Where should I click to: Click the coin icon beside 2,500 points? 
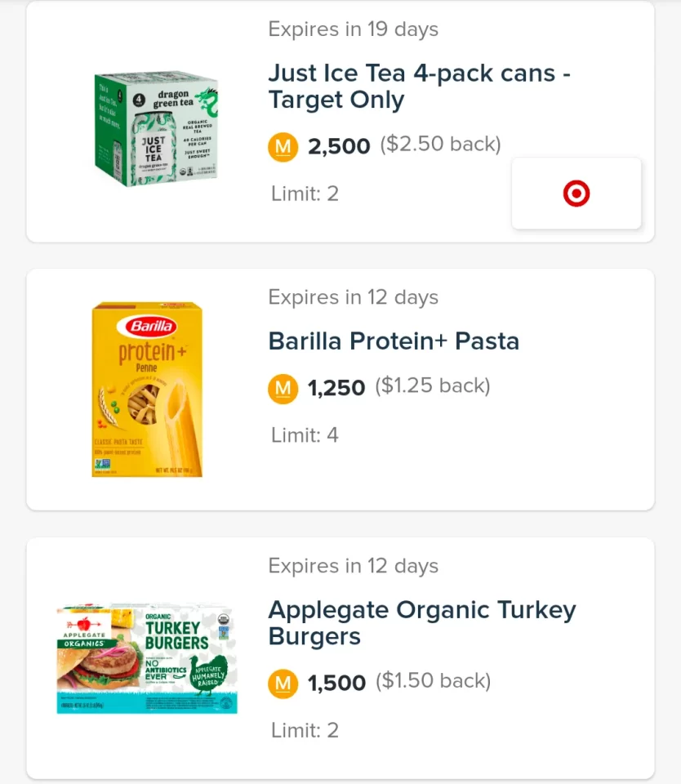pyautogui.click(x=283, y=147)
